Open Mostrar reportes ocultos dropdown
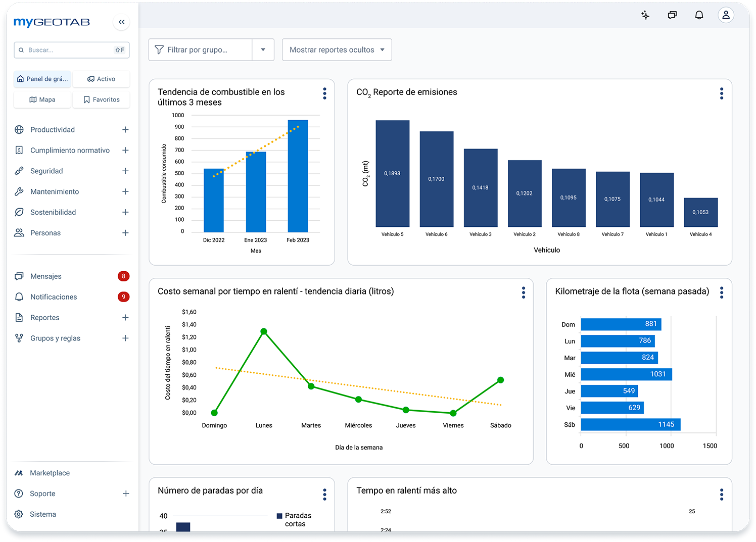 click(x=337, y=50)
